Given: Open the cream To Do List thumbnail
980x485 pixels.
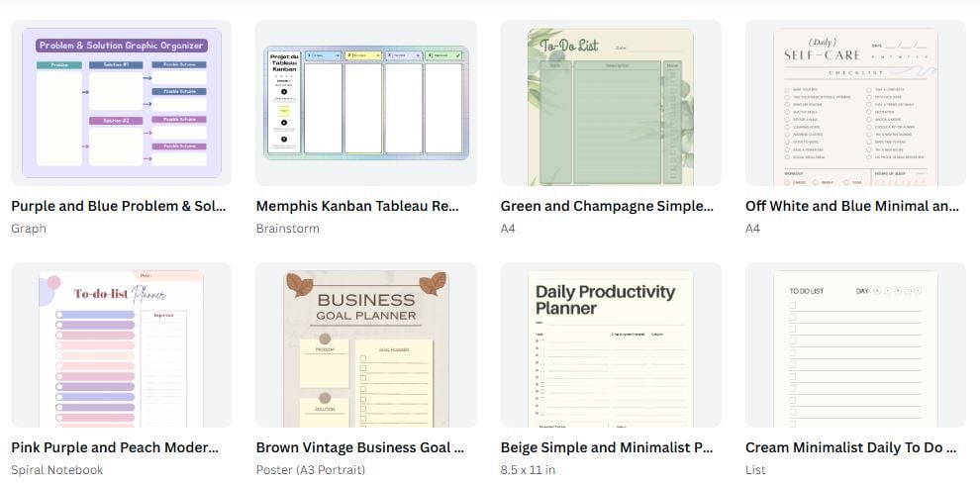Looking at the screenshot, I should 855,345.
